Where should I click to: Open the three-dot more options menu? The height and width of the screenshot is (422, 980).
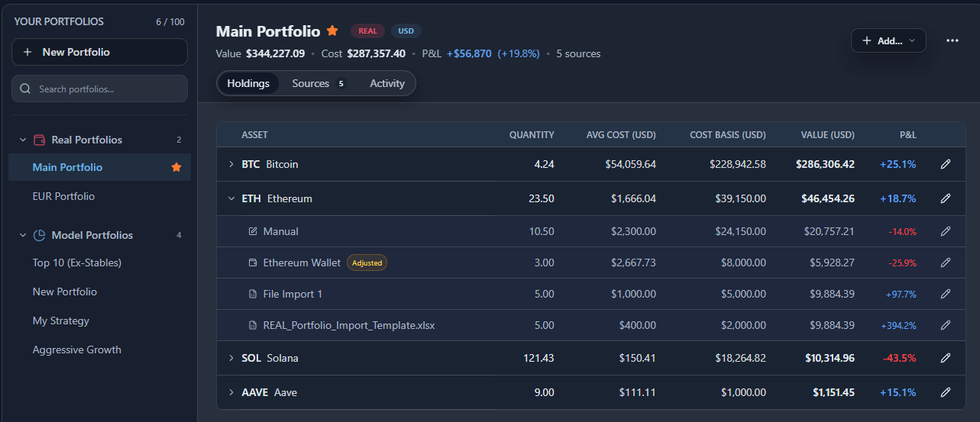(952, 40)
